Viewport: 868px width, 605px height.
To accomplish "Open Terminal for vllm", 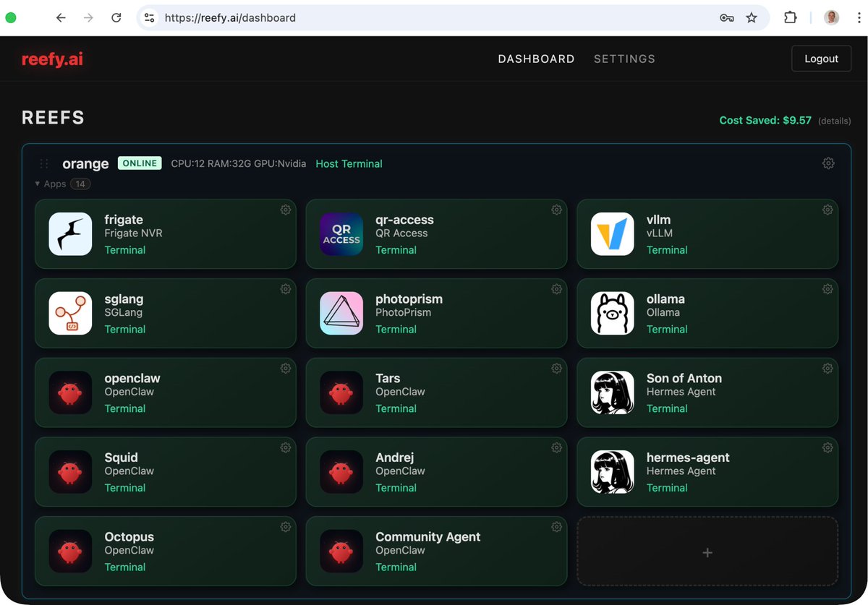I will click(x=667, y=250).
